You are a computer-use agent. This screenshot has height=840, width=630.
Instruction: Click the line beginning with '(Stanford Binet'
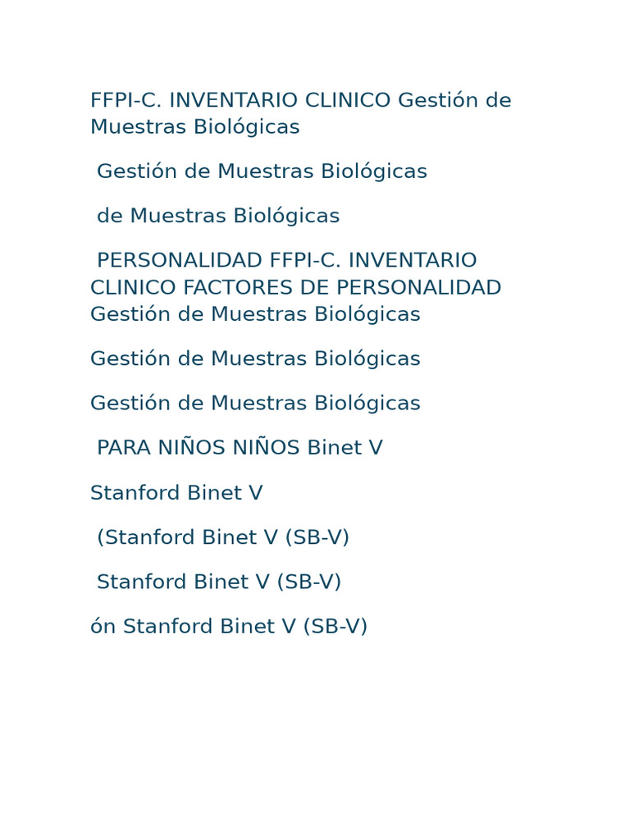223,537
